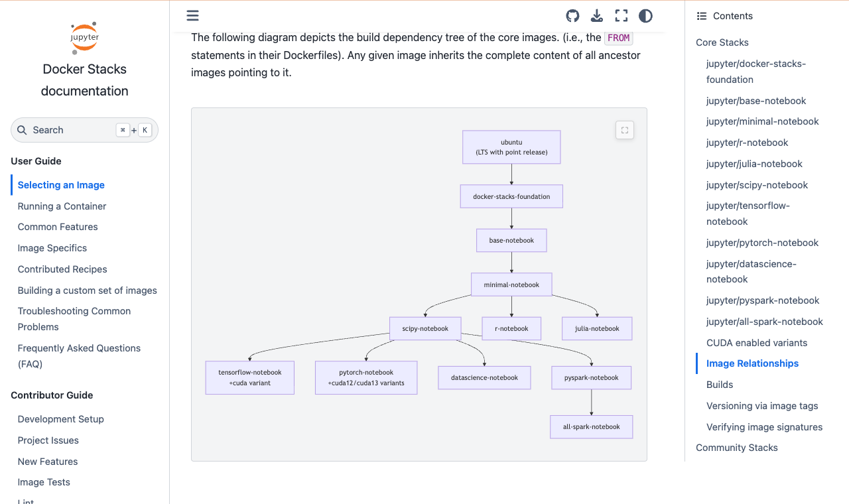
Task: Jump to Core Stacks section
Action: tap(722, 42)
